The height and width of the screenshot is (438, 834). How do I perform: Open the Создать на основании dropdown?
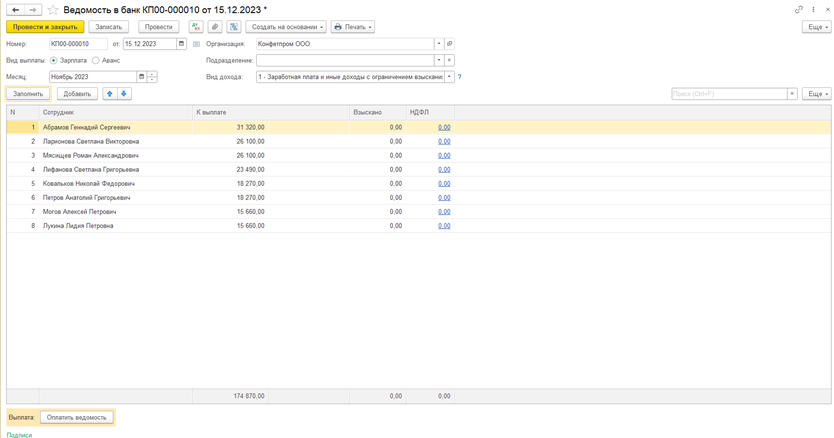point(285,27)
